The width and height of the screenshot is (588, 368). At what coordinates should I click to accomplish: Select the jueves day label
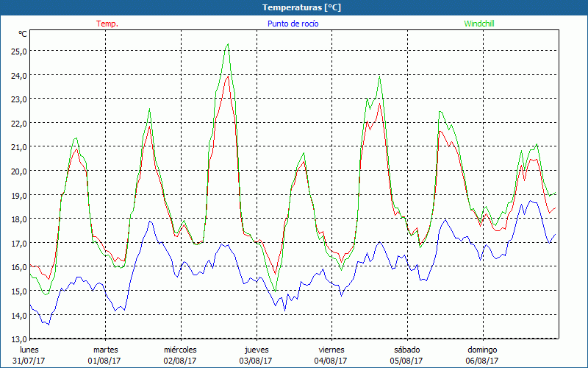256,350
